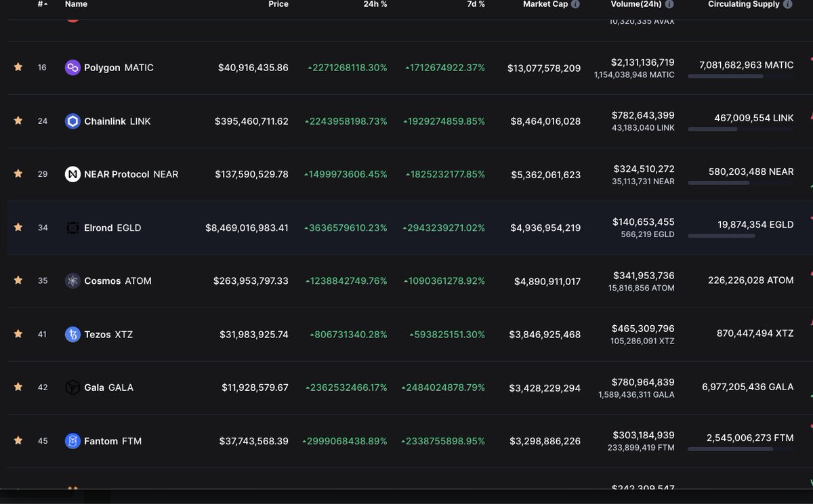This screenshot has width=813, height=504.
Task: Sort by Name column header
Action: [x=76, y=4]
